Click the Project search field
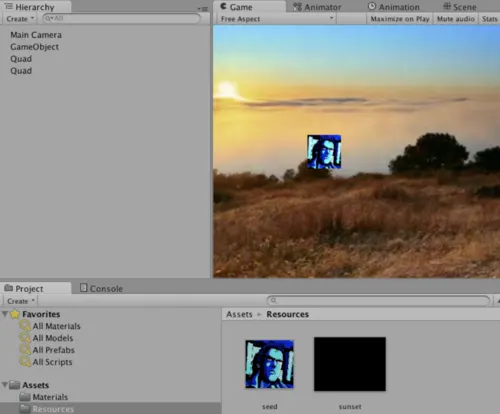Screen dimensions: 500x414 (x=378, y=301)
